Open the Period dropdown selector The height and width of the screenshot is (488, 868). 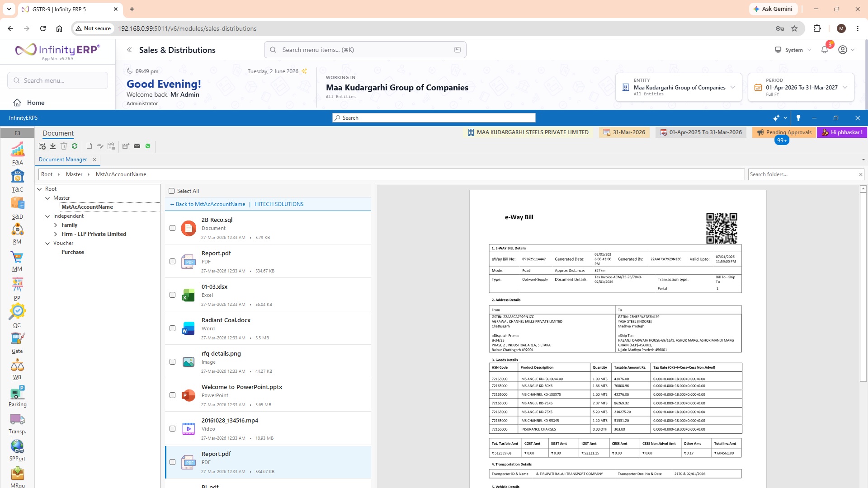pos(801,87)
